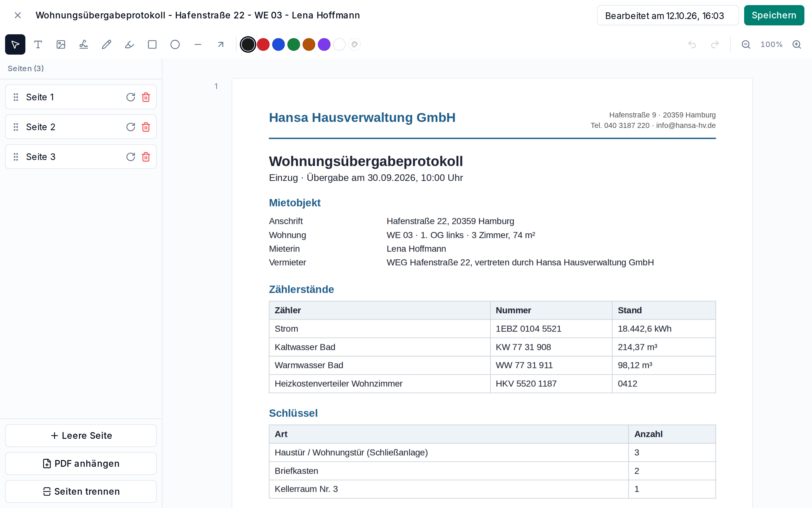Zoom out of the document
812x508 pixels.
point(746,44)
